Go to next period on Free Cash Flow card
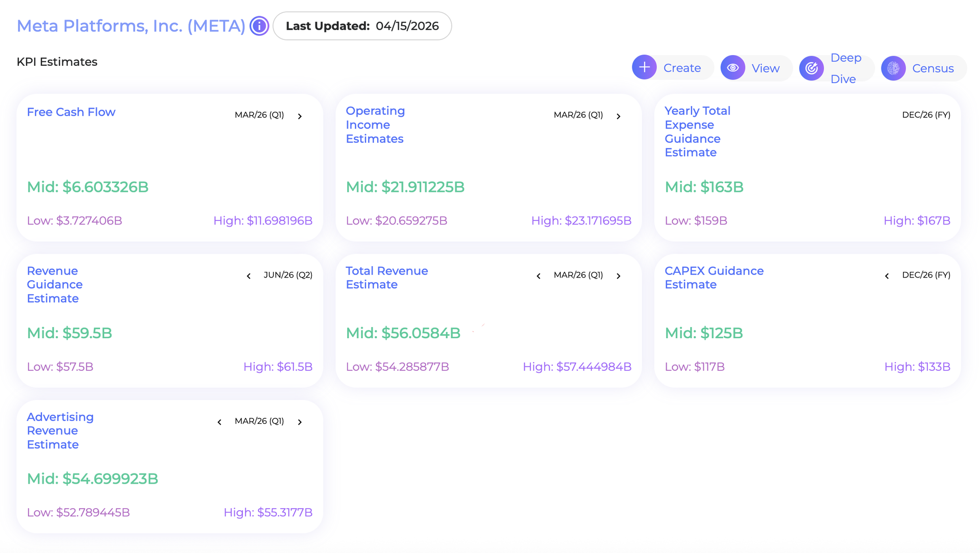The width and height of the screenshot is (980, 553). (300, 116)
